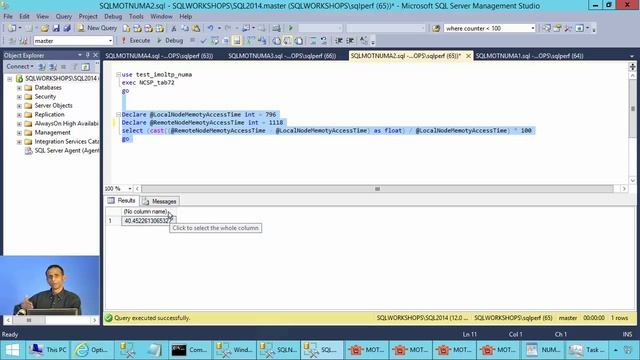Click the editor horizontal scrollbar thumb

[x=378, y=189]
